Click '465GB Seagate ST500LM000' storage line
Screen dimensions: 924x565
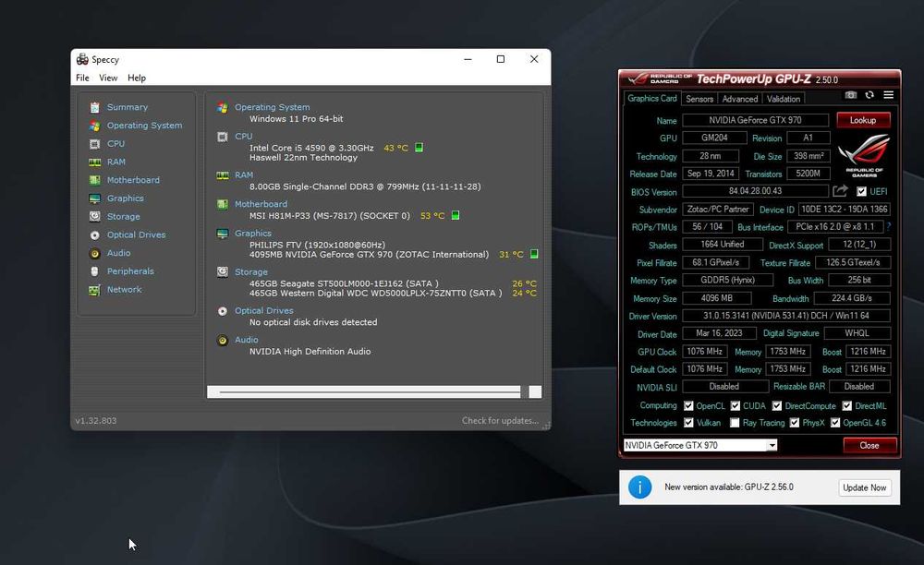344,283
